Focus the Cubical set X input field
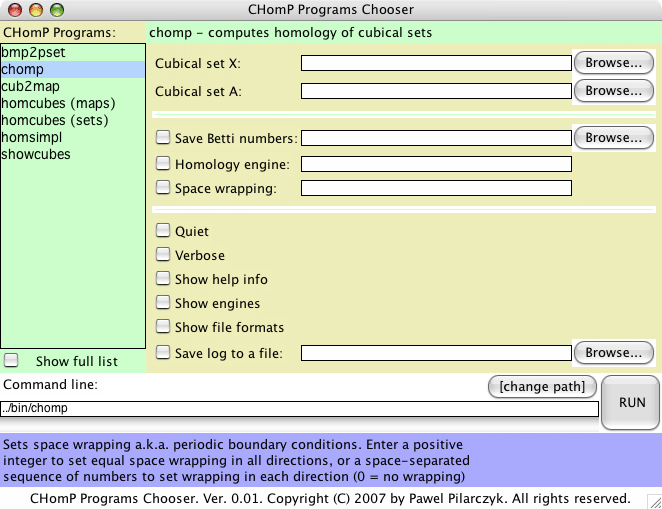 click(x=436, y=63)
